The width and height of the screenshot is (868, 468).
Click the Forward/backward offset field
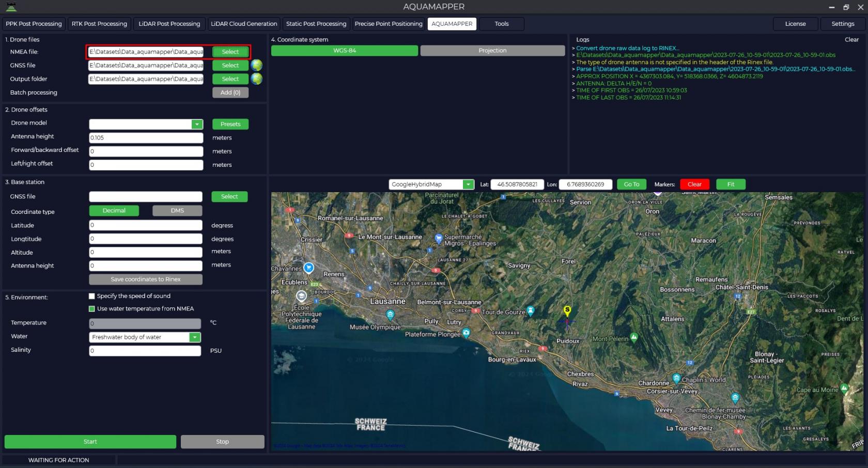click(x=146, y=151)
